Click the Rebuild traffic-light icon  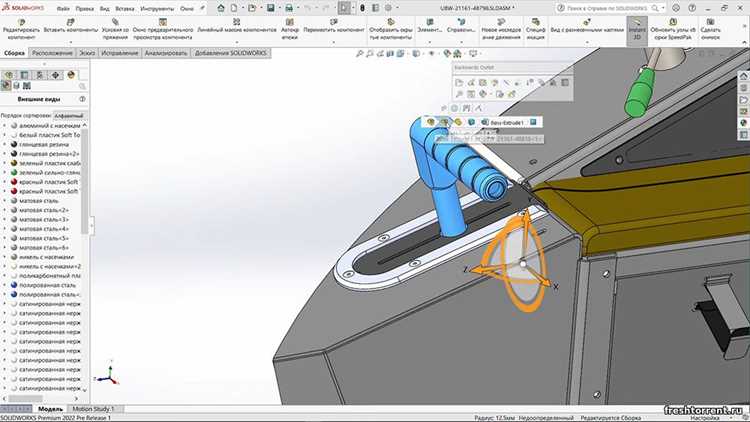[363, 8]
